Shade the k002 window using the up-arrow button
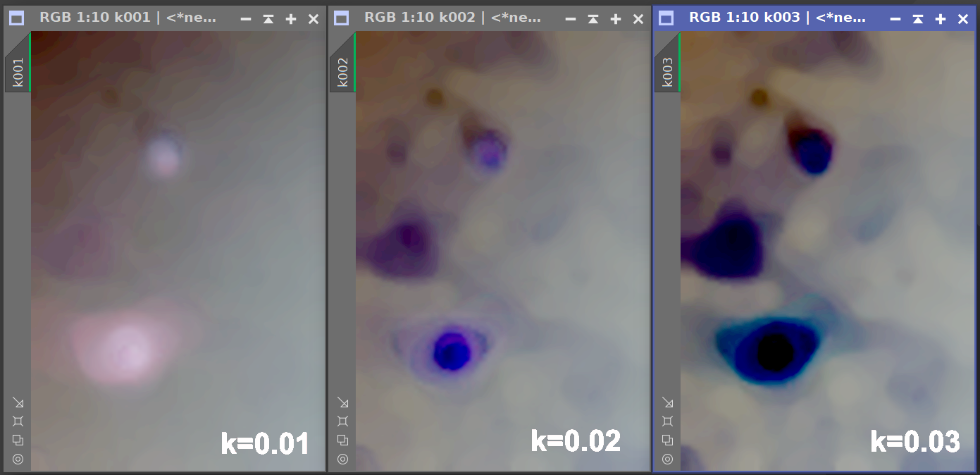 593,19
